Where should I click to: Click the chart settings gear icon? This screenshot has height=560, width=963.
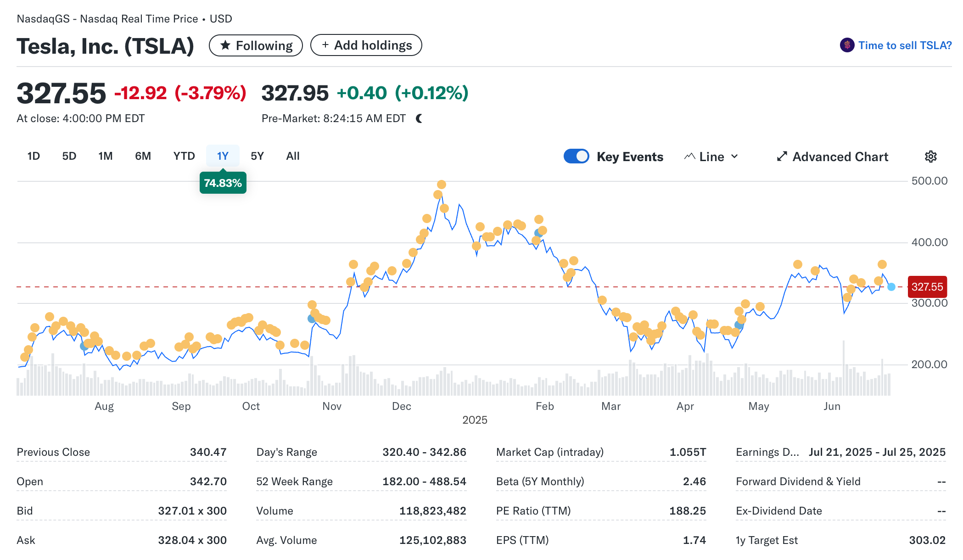[930, 157]
